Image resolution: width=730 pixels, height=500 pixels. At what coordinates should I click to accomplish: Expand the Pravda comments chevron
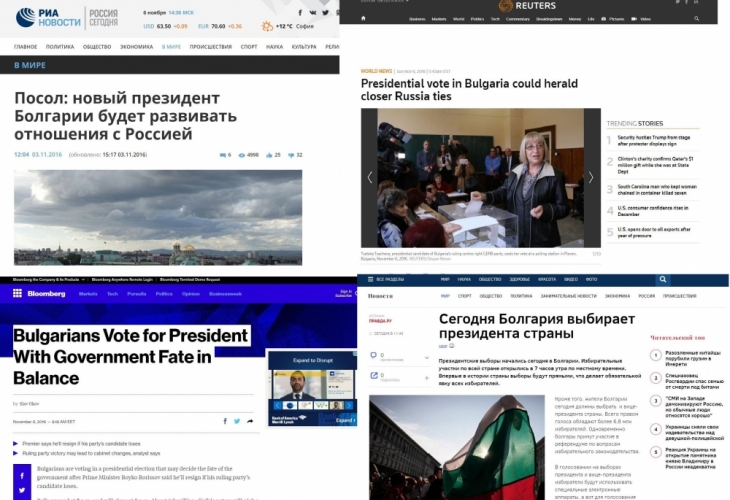(426, 358)
